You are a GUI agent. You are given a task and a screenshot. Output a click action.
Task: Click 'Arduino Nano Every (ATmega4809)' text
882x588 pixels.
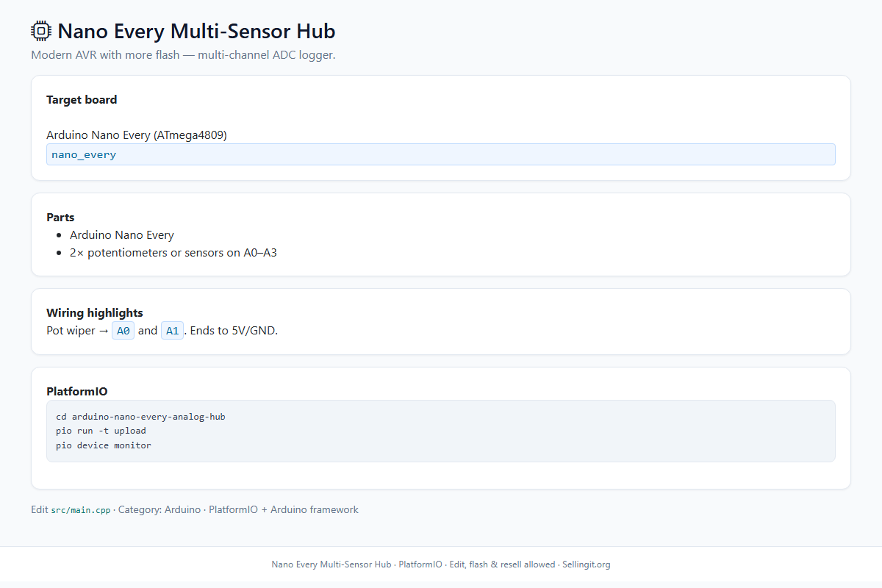137,135
